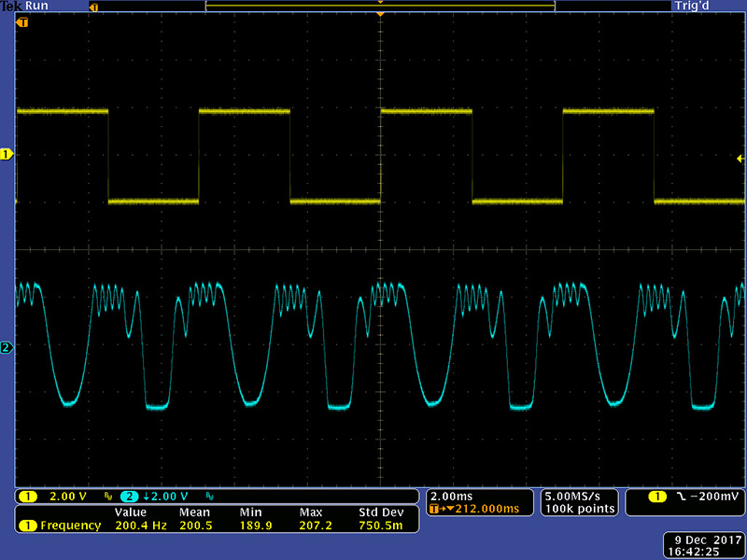Viewport: 747px width, 560px height.
Task: Click the Frequency measurement channel 1 badge
Action: coord(28,525)
